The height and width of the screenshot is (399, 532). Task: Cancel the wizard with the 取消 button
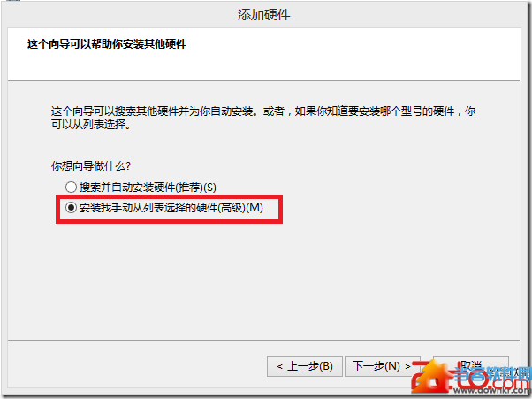click(x=471, y=366)
